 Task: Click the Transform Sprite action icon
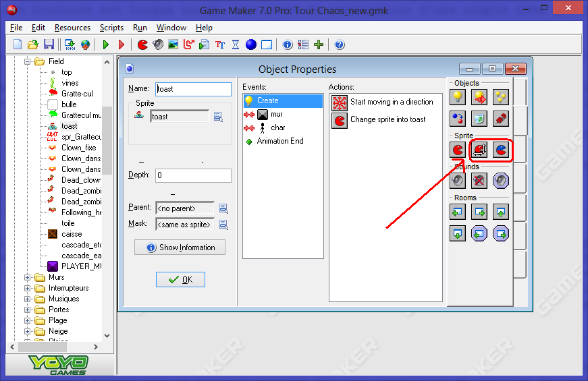[479, 150]
